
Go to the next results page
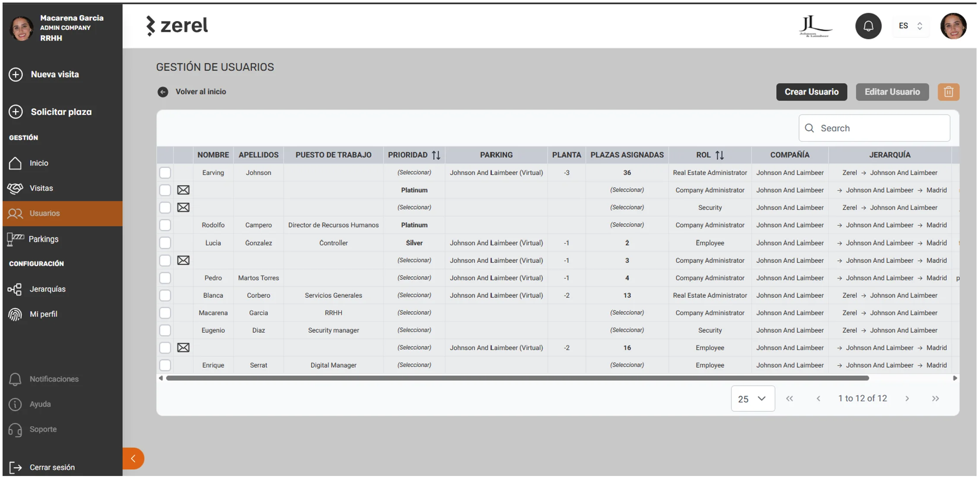pos(907,399)
